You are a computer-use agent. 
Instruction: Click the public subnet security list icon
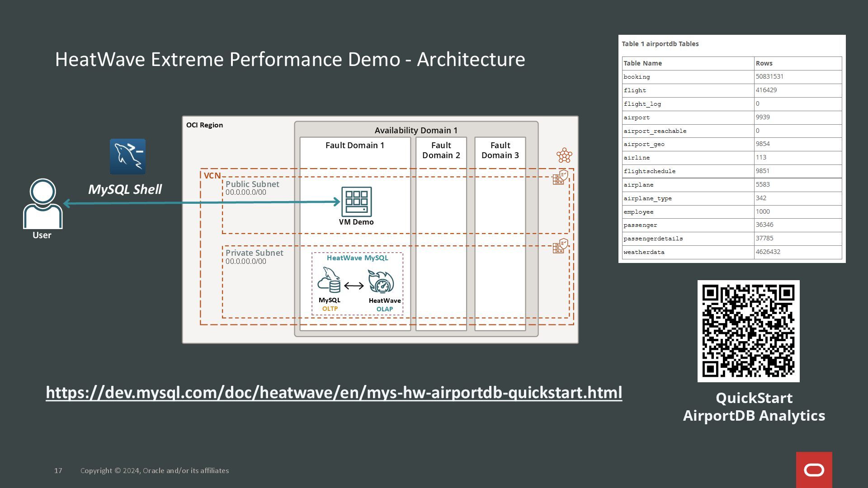pyautogui.click(x=560, y=177)
